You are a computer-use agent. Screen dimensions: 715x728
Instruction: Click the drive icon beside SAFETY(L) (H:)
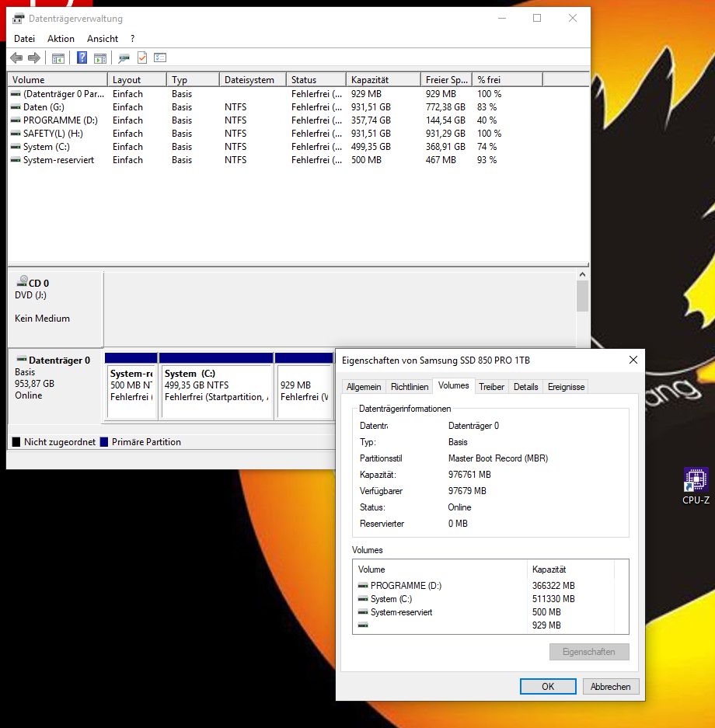(16, 134)
